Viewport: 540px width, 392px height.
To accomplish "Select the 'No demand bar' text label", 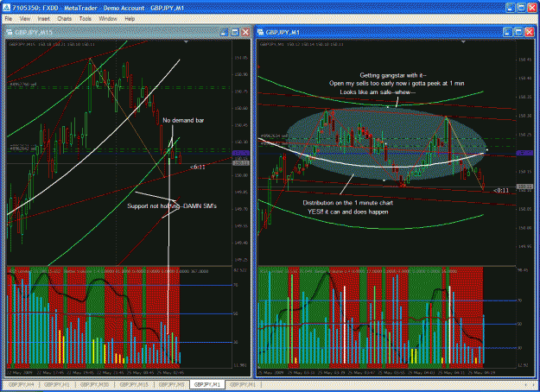I will click(183, 120).
